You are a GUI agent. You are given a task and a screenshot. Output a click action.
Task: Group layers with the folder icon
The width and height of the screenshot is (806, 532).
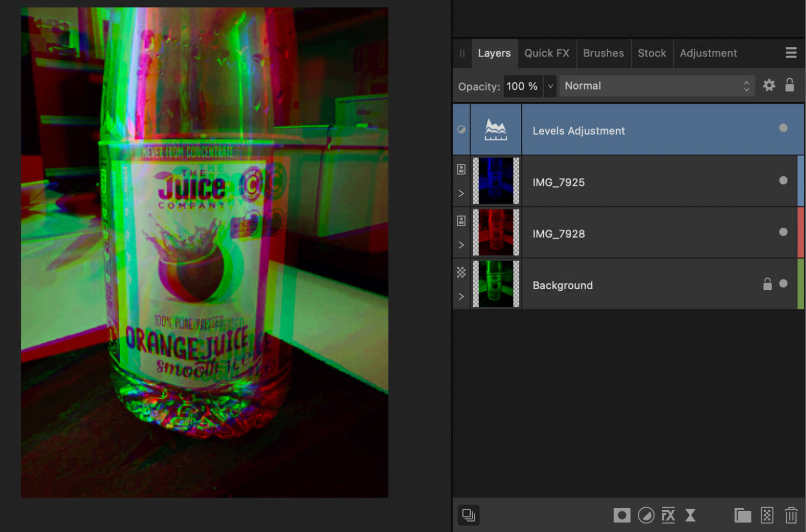tap(743, 515)
